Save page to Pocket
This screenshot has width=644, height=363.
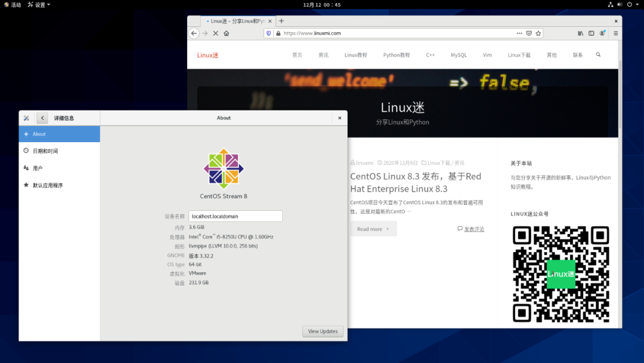tap(529, 33)
